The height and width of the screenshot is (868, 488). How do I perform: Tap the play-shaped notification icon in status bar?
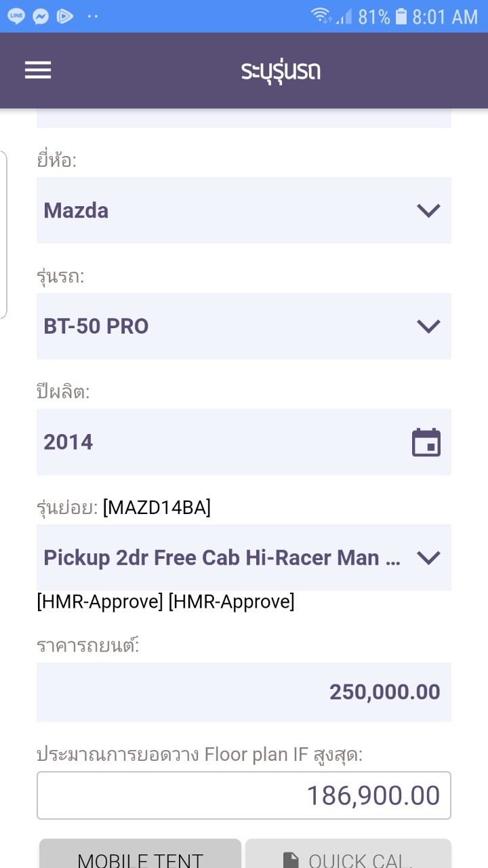point(65,16)
